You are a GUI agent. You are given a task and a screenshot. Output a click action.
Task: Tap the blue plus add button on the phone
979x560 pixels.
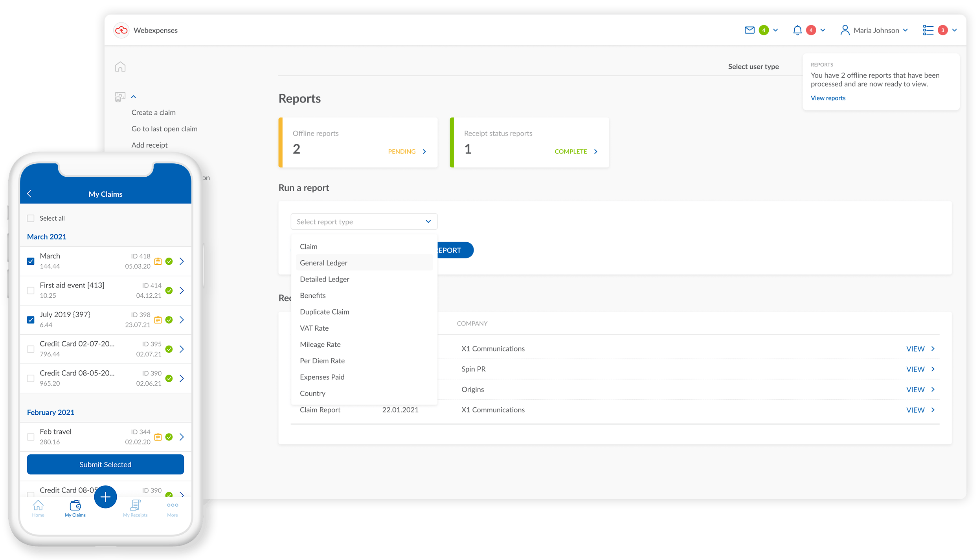(x=105, y=497)
